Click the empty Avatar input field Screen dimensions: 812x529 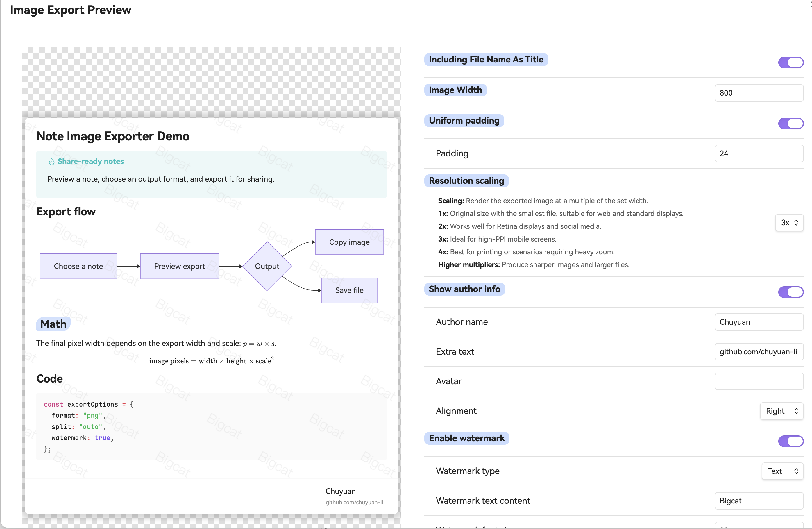point(759,381)
